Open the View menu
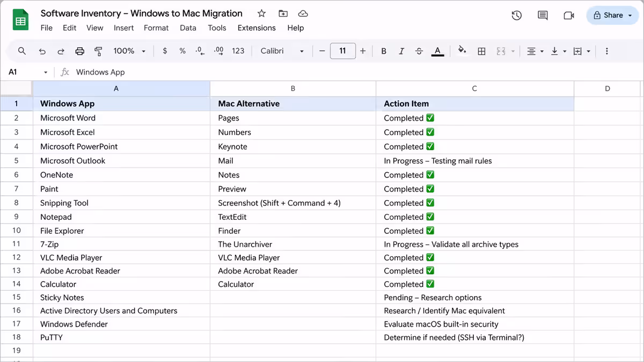This screenshot has height=362, width=644. [94, 28]
